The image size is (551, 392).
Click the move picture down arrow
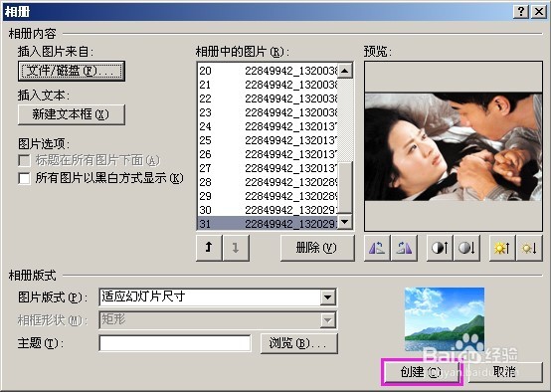(x=236, y=248)
